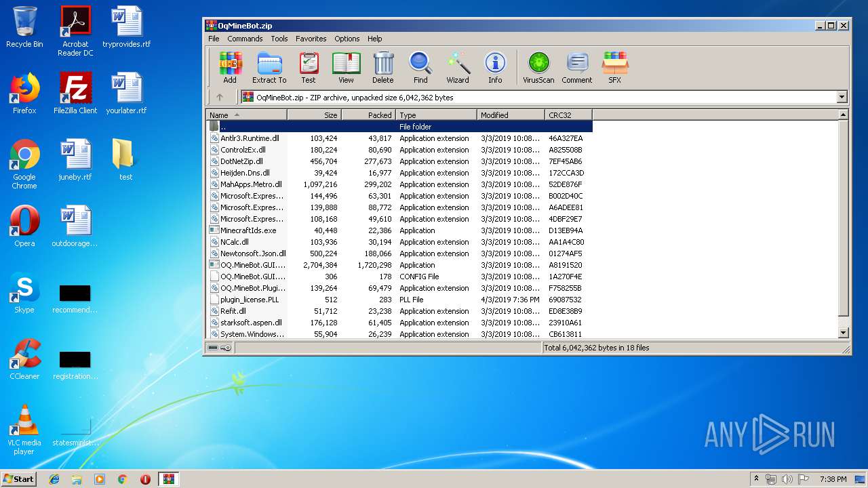Viewport: 868px width, 488px height.
Task: Click the Test archive icon
Action: point(309,68)
